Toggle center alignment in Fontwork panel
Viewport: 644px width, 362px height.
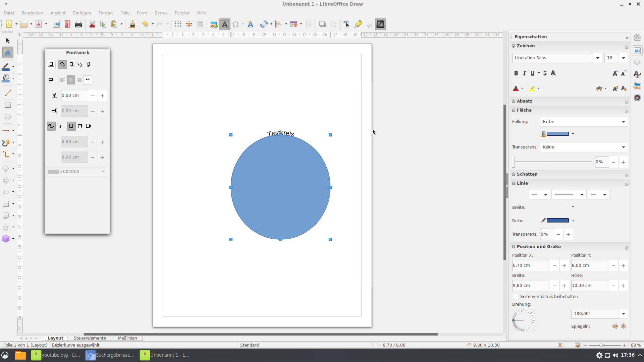71,80
